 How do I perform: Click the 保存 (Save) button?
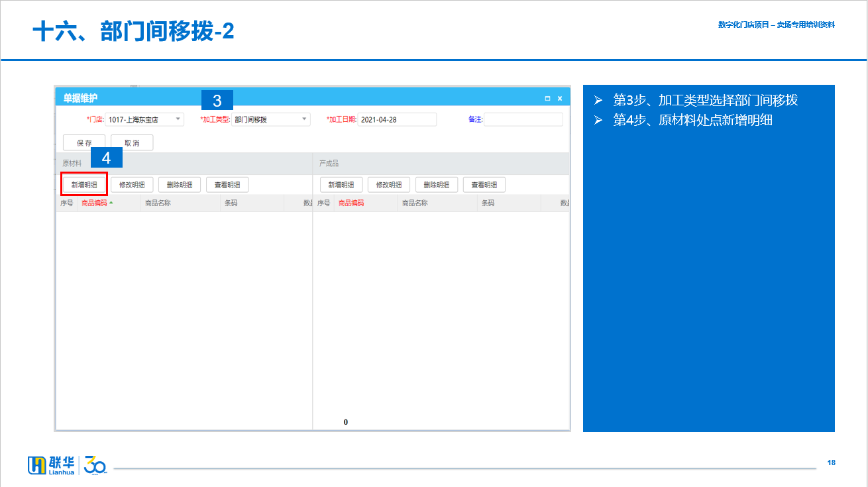pos(84,142)
